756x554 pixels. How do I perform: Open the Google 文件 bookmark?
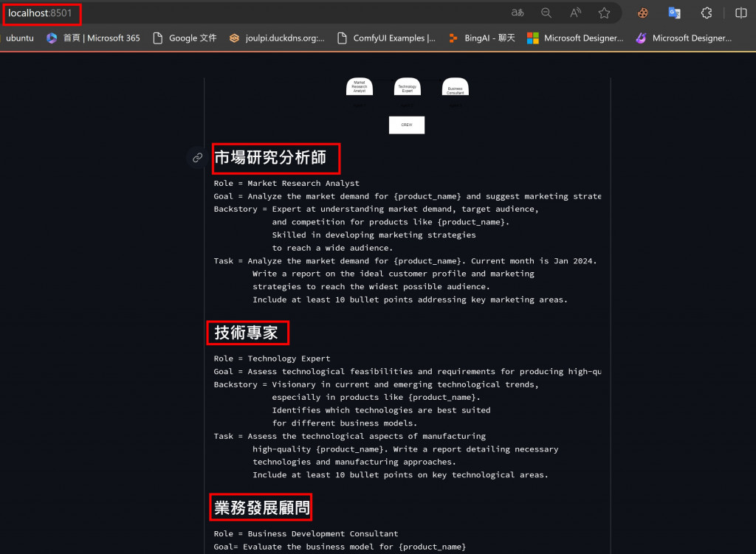click(185, 38)
